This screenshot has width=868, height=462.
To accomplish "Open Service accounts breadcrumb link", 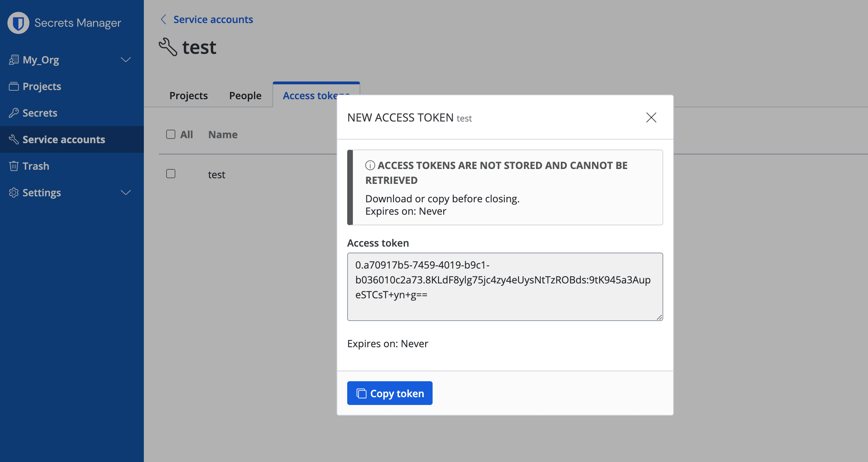I will [x=213, y=19].
